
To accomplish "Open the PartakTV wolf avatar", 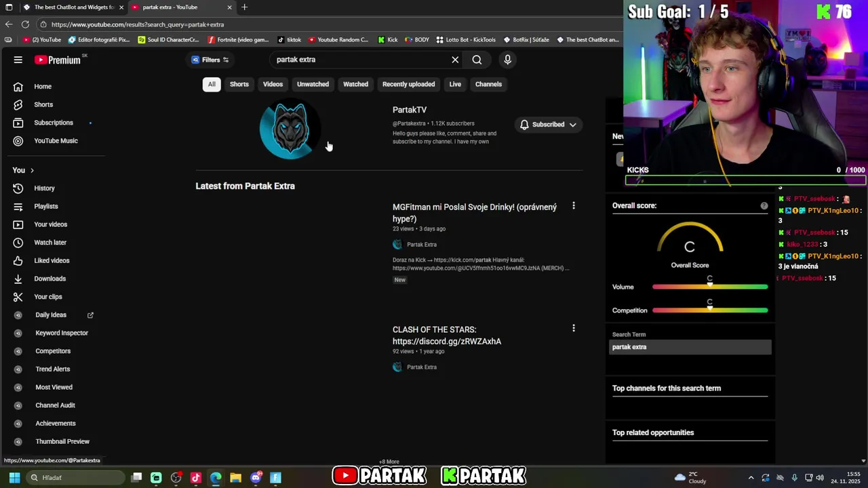I will tap(290, 129).
